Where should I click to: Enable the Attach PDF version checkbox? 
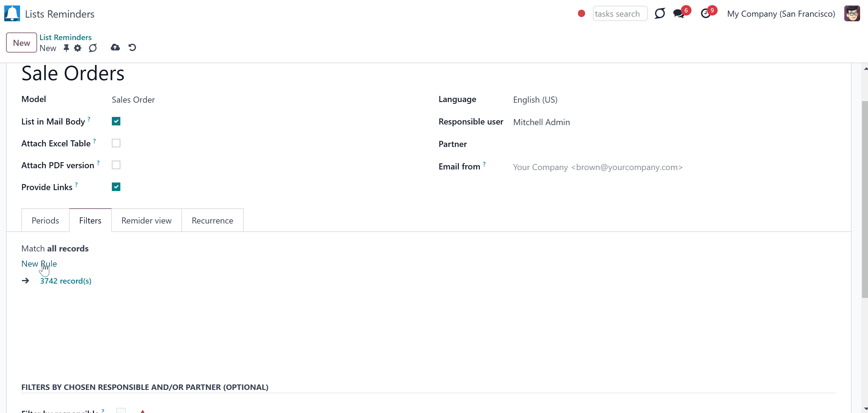pos(116,165)
